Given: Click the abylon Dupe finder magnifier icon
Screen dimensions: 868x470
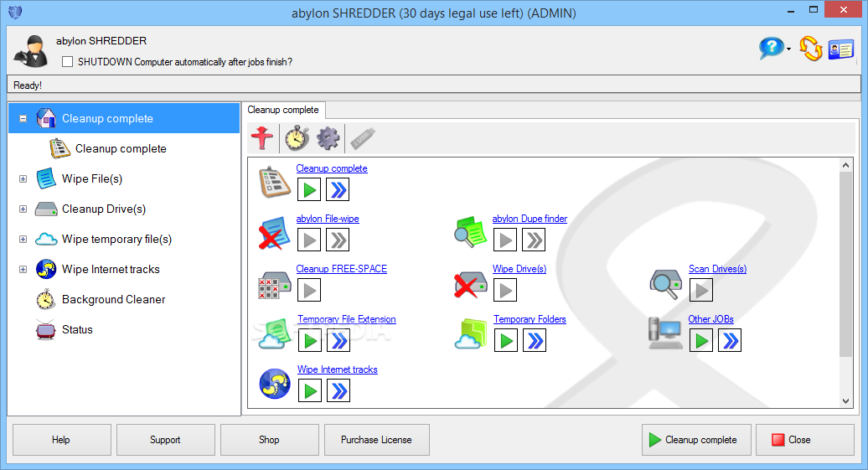Looking at the screenshot, I should pos(471,232).
